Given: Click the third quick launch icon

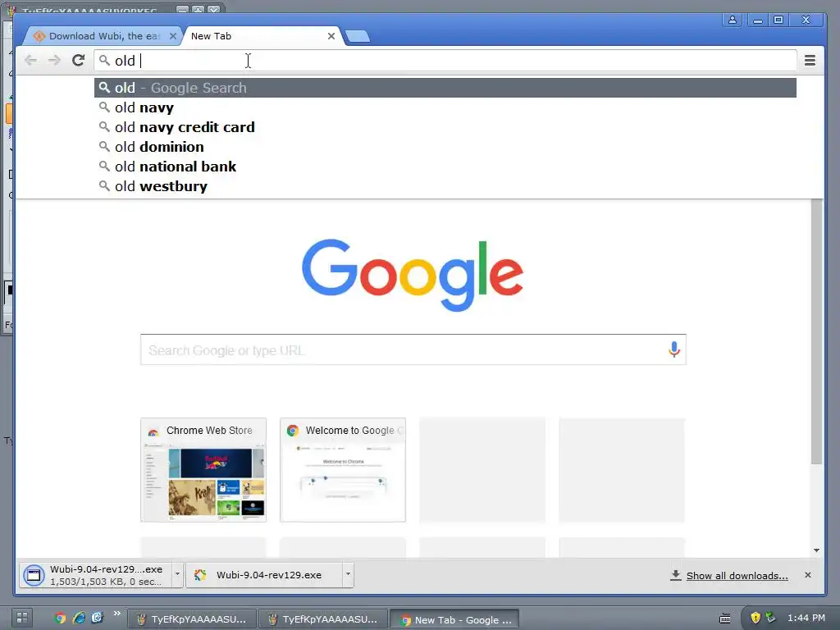Looking at the screenshot, I should click(x=97, y=618).
